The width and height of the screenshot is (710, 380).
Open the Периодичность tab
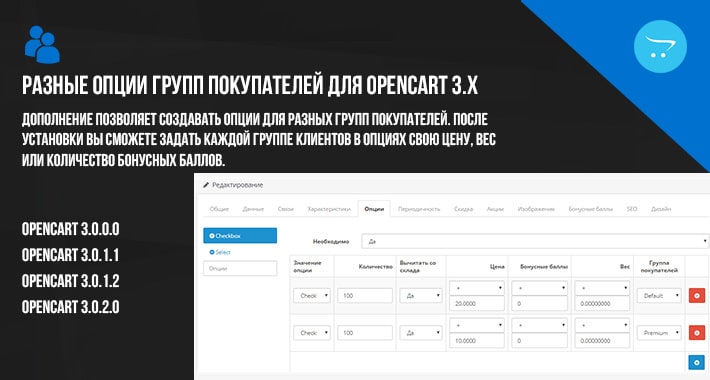point(419,209)
